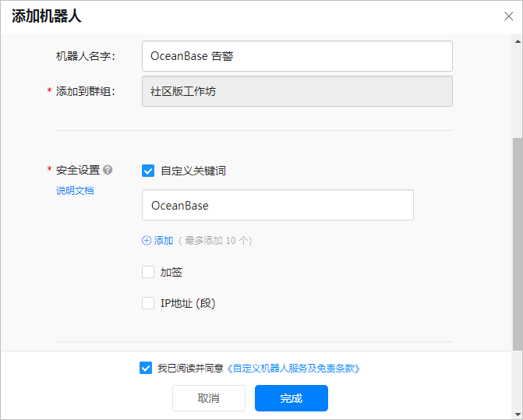
Task: Click the 最多添加 10 个 hint text
Action: [x=215, y=241]
